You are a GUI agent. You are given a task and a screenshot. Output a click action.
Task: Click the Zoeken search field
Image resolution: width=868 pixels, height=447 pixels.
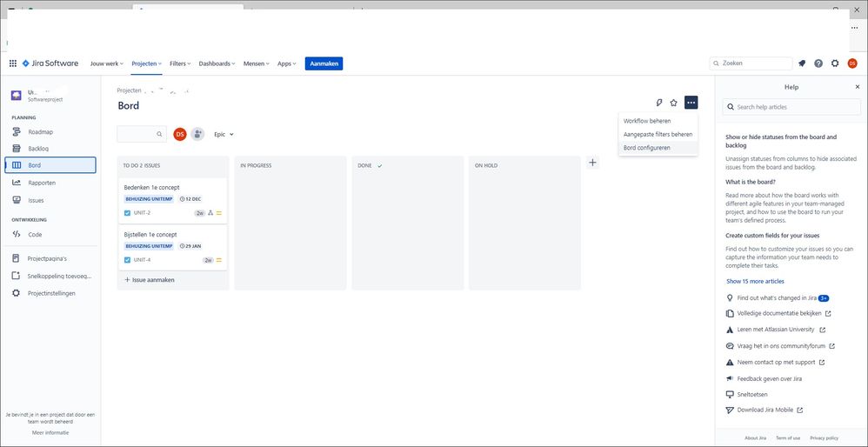(x=751, y=63)
